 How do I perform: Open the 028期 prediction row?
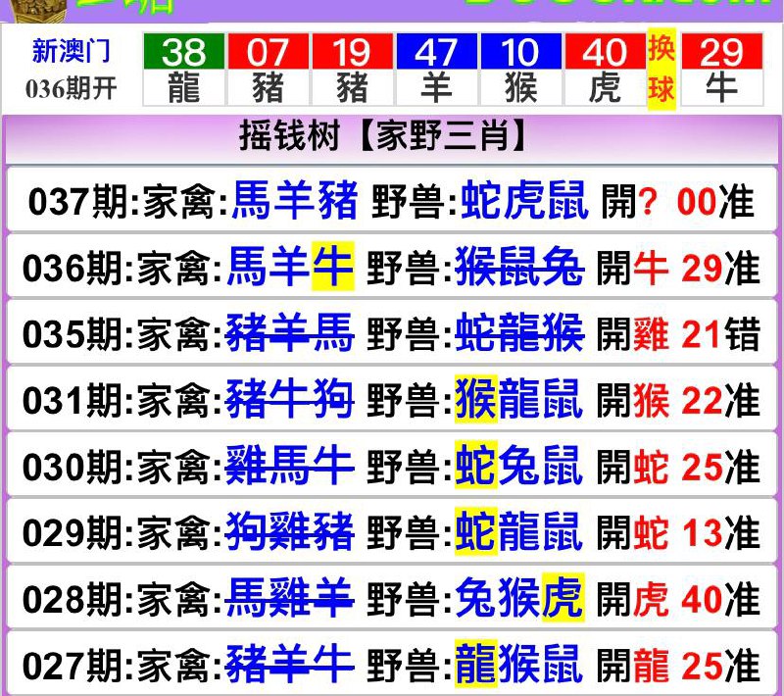pos(391,597)
